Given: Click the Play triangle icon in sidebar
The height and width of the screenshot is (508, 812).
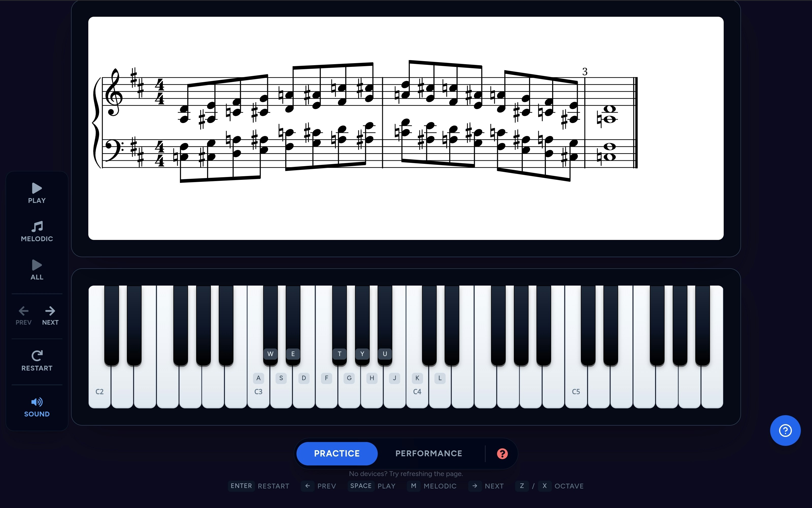Looking at the screenshot, I should 37,188.
